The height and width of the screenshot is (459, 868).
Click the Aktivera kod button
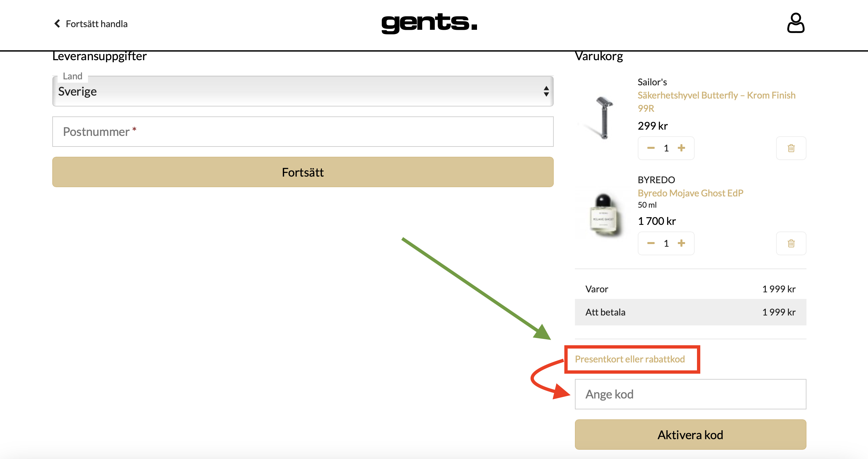[690, 435]
